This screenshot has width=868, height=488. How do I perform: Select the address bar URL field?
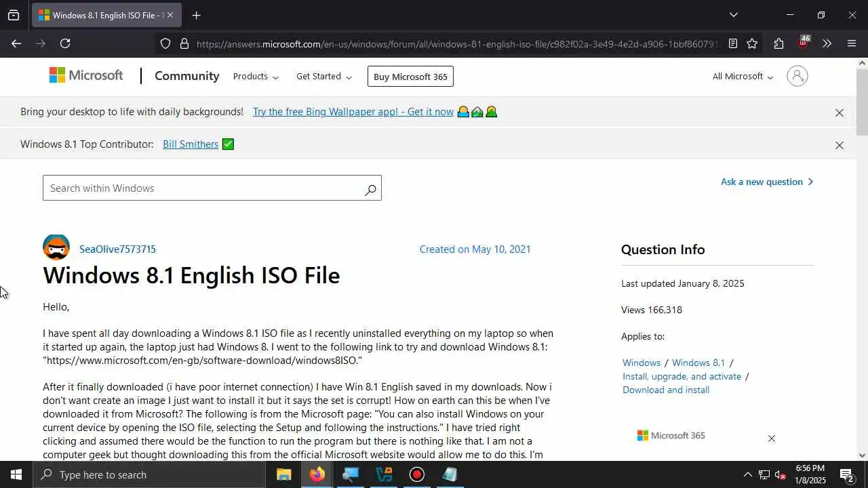tap(456, 44)
